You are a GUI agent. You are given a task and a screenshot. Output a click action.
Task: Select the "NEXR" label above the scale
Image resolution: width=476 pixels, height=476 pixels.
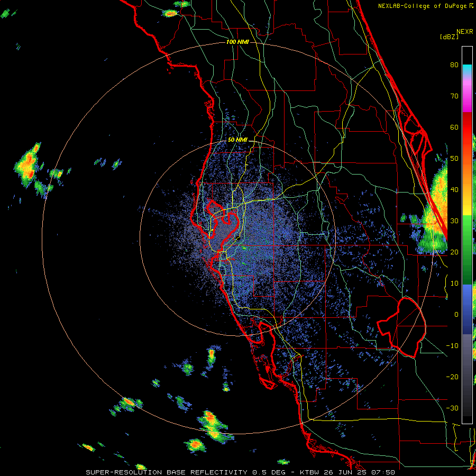pos(464,32)
